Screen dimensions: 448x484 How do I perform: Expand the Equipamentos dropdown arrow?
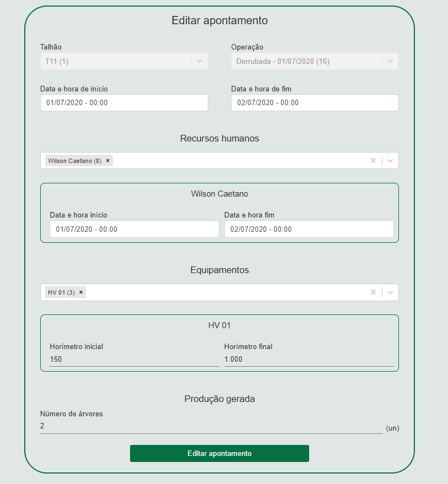point(391,292)
